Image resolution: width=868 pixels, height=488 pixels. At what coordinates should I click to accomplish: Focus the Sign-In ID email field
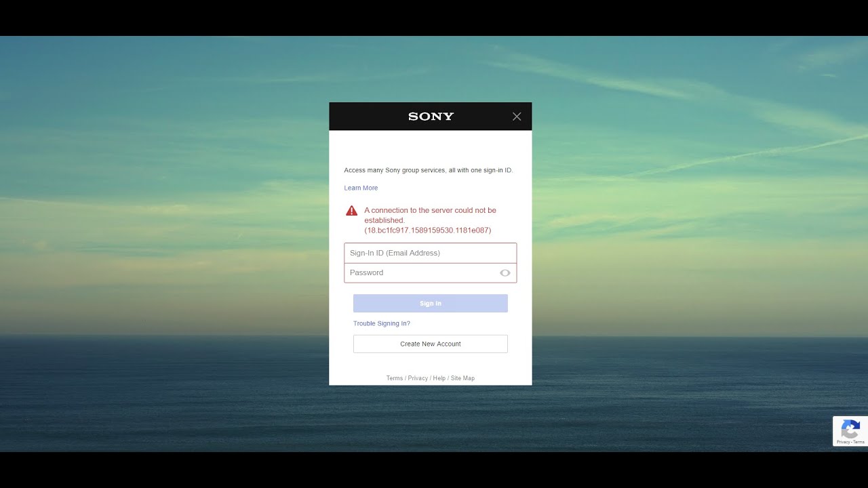coord(431,253)
